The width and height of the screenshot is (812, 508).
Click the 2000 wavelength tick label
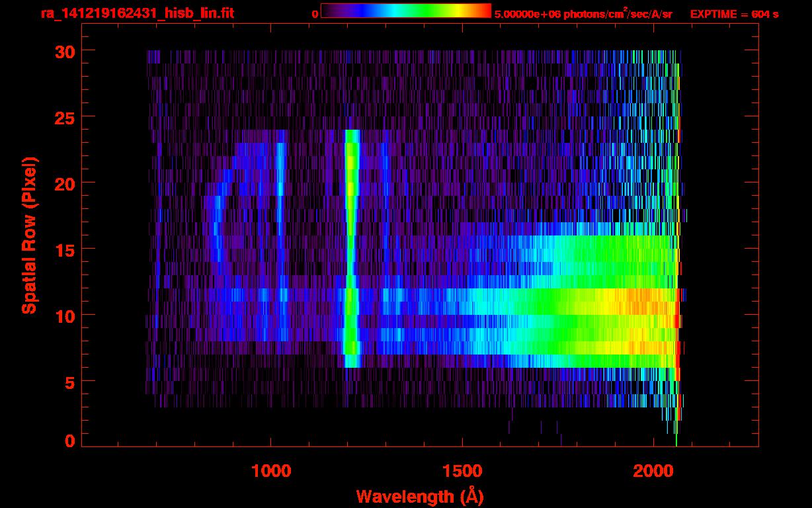tap(653, 470)
